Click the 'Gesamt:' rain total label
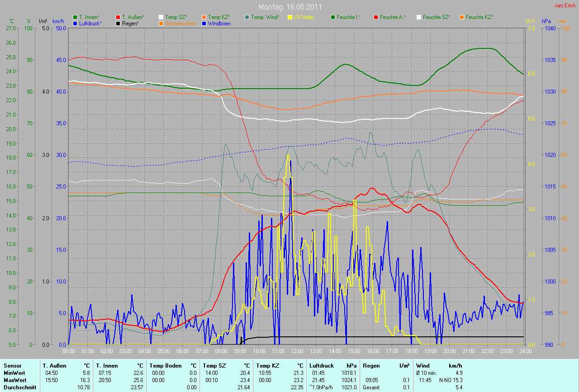The height and width of the screenshot is (392, 579). (372, 387)
